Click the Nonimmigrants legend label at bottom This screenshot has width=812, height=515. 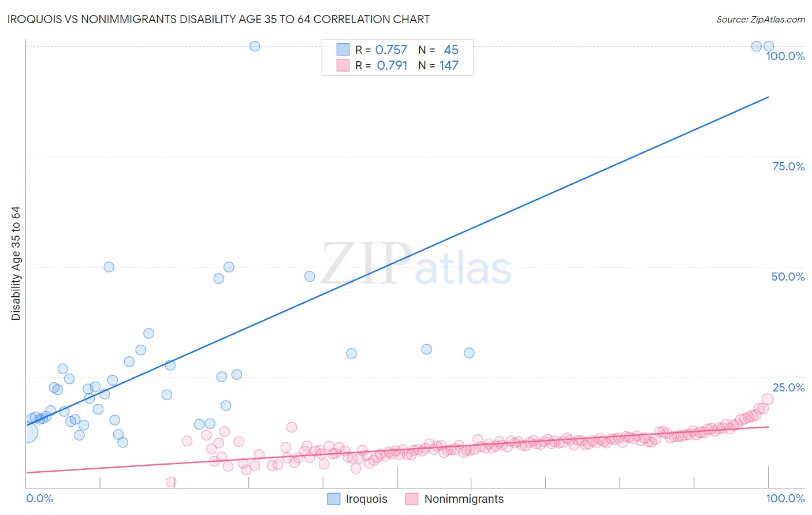pos(464,499)
